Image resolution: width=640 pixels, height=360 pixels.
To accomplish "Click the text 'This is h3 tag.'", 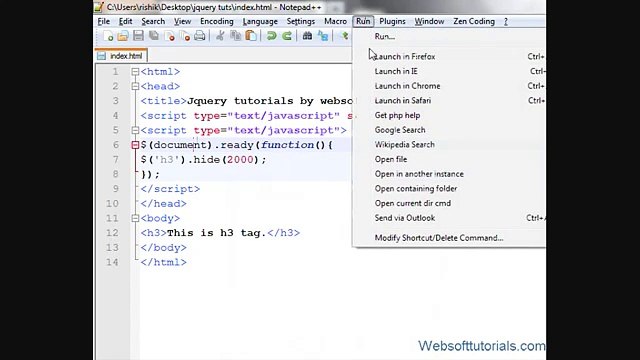I will pos(216,233).
